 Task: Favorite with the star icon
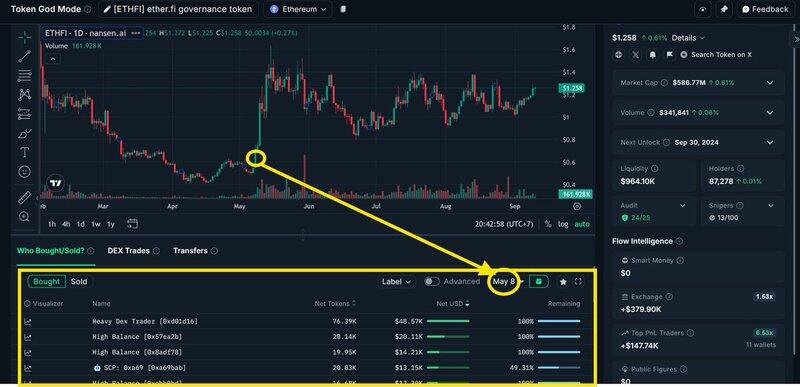tap(563, 281)
